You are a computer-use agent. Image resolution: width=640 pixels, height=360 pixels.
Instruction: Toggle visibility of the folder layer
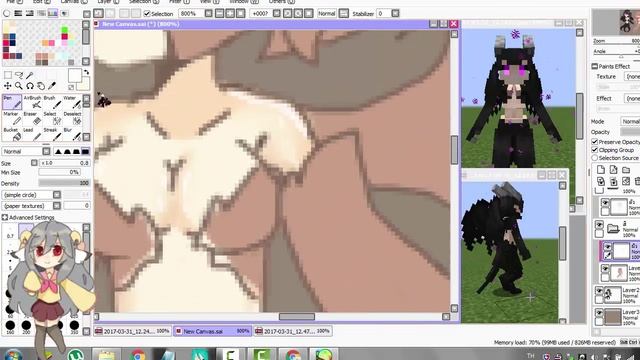[x=599, y=225]
